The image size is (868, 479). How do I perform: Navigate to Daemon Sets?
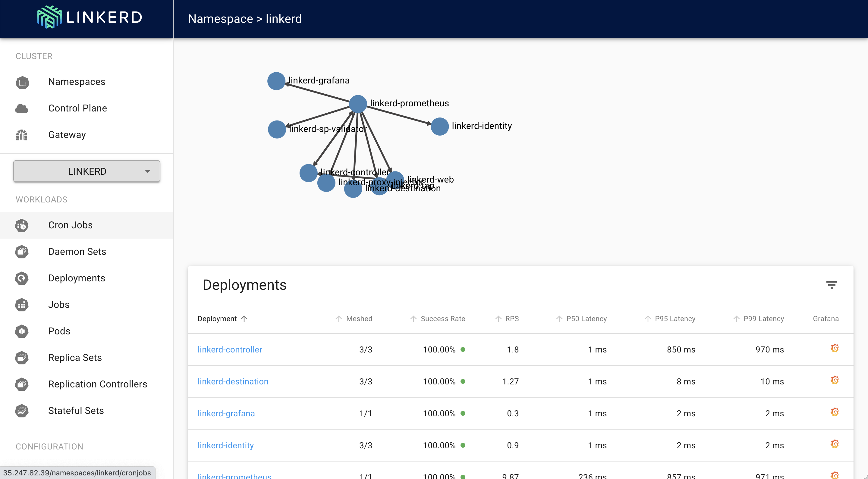tap(86, 252)
